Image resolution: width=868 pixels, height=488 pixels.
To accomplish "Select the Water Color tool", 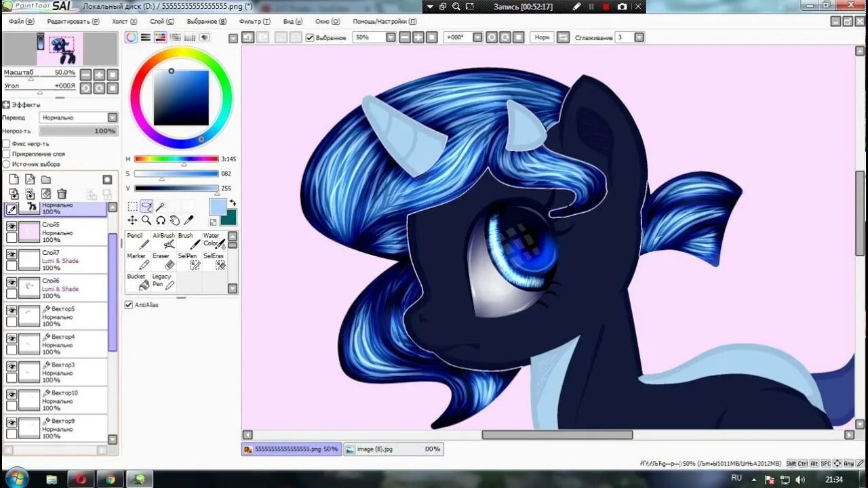I will coord(214,241).
